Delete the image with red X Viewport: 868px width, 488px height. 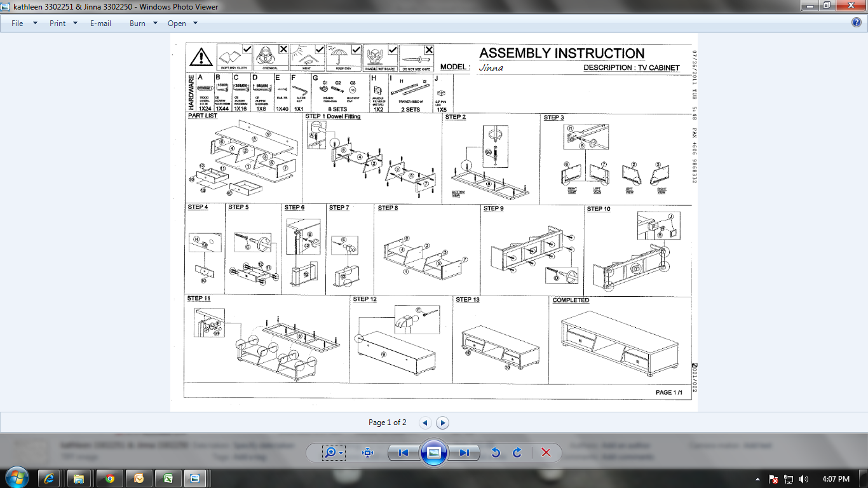click(546, 452)
